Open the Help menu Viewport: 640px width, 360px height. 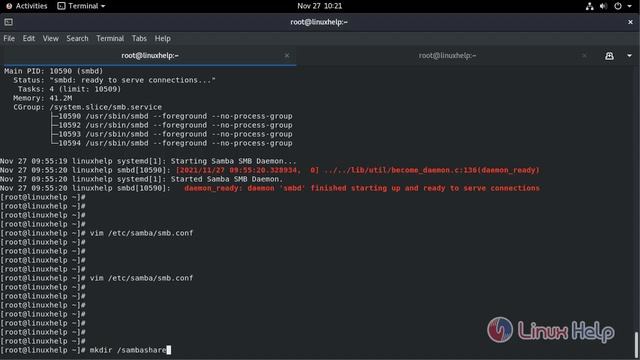coord(162,38)
